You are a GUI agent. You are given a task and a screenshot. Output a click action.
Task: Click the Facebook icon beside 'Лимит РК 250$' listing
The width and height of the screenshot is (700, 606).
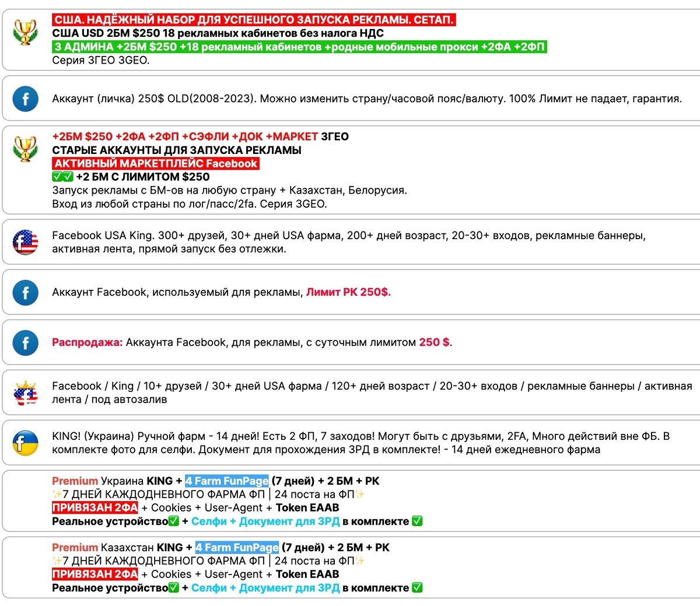click(25, 293)
